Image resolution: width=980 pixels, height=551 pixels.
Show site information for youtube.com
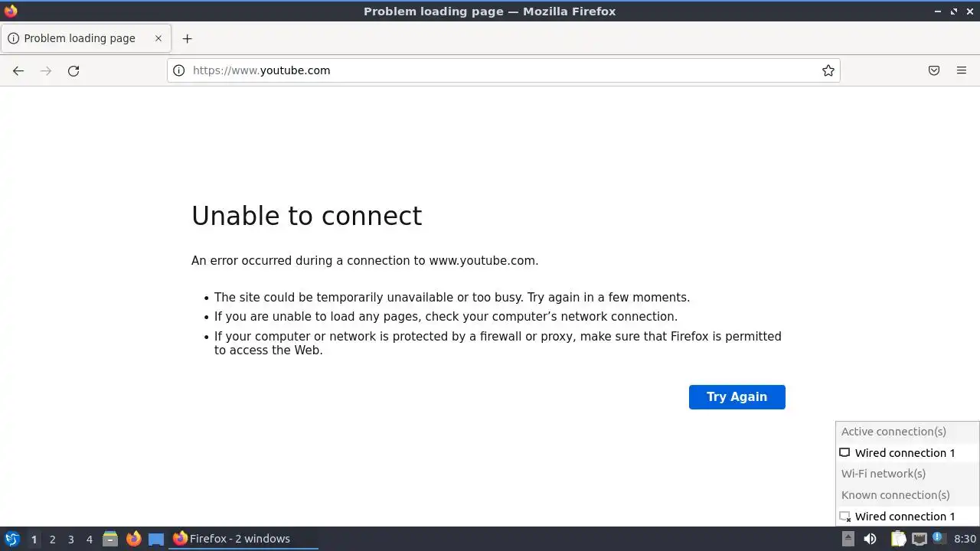tap(178, 70)
